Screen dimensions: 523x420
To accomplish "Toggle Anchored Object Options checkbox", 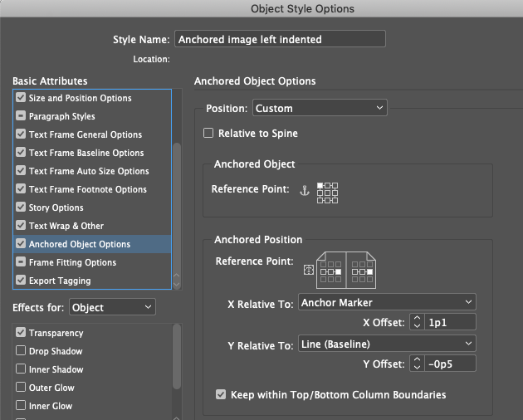I will (x=21, y=243).
